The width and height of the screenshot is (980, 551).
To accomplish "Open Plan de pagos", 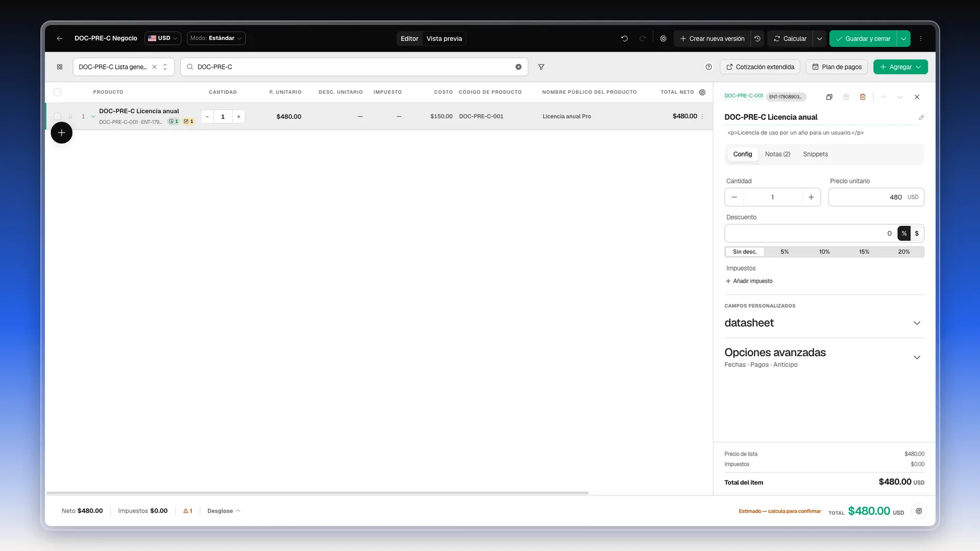I will pyautogui.click(x=837, y=67).
